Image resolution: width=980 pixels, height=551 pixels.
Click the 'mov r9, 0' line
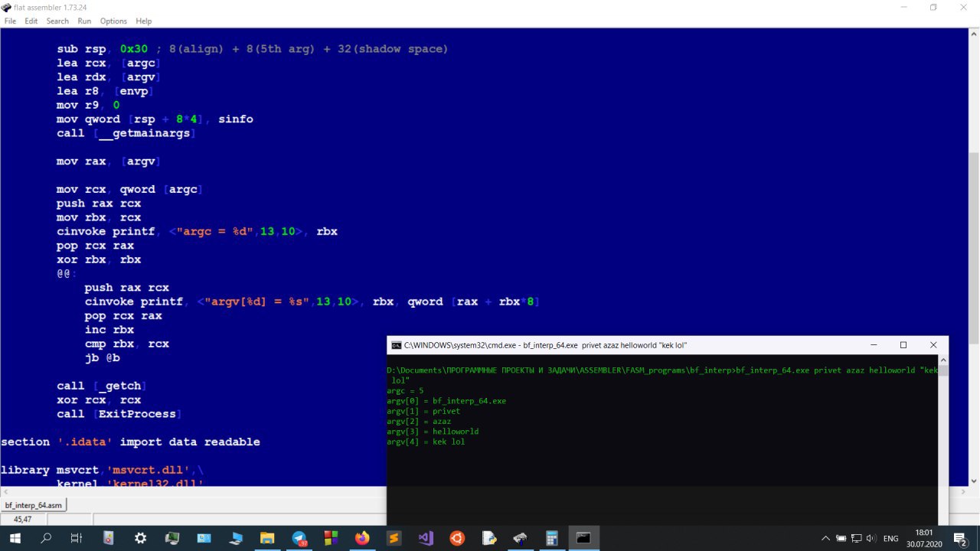click(x=87, y=105)
